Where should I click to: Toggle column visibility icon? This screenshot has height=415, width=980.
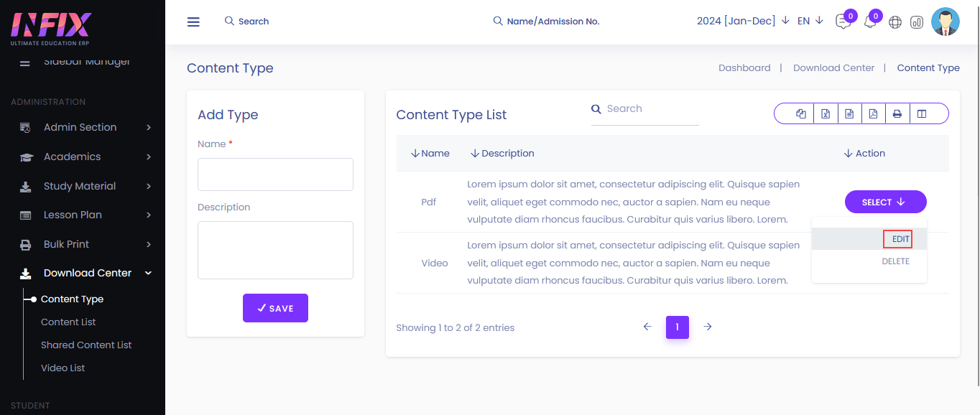(922, 113)
